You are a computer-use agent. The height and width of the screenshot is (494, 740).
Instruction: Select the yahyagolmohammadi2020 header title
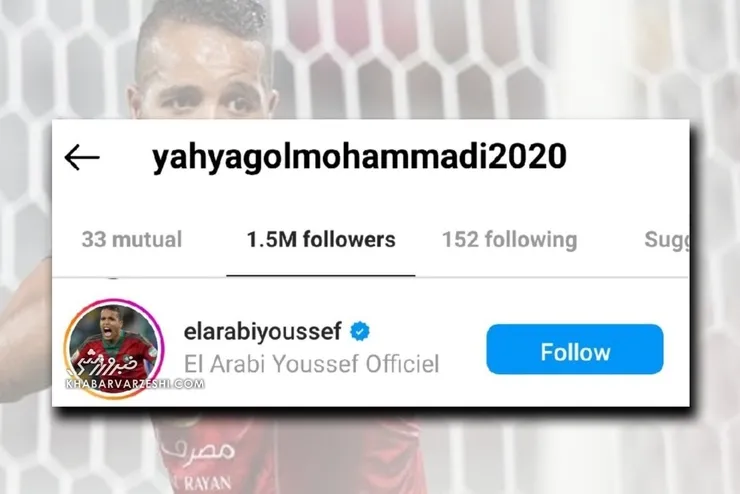click(x=359, y=157)
